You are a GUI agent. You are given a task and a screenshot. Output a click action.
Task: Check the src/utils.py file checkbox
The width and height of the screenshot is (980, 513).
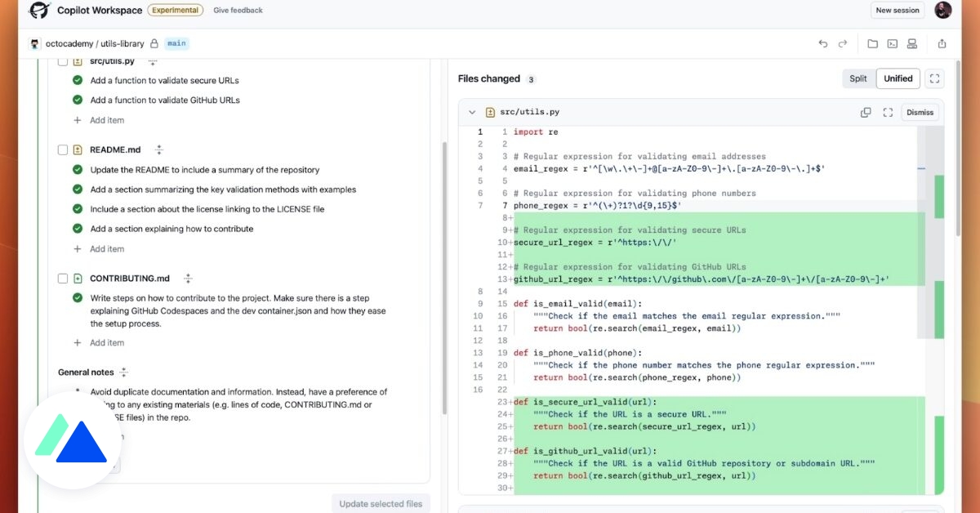pos(62,60)
